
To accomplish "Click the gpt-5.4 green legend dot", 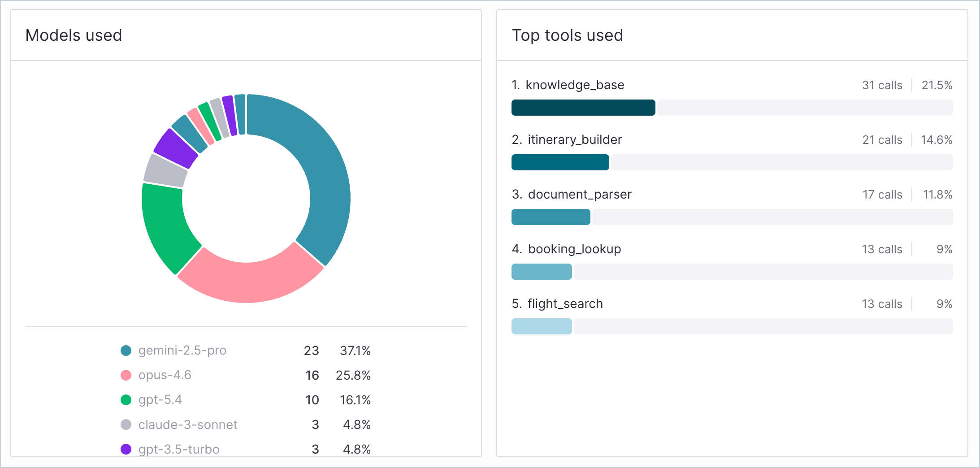I will [126, 400].
